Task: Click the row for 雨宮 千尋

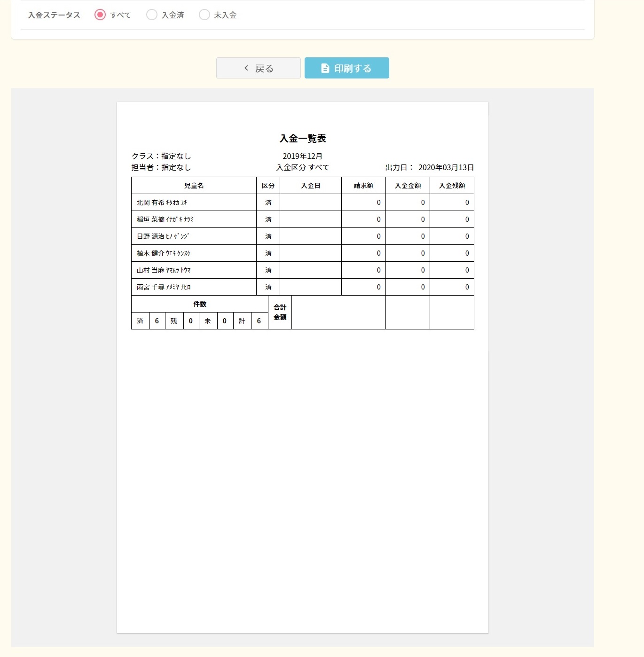Action: pos(303,287)
